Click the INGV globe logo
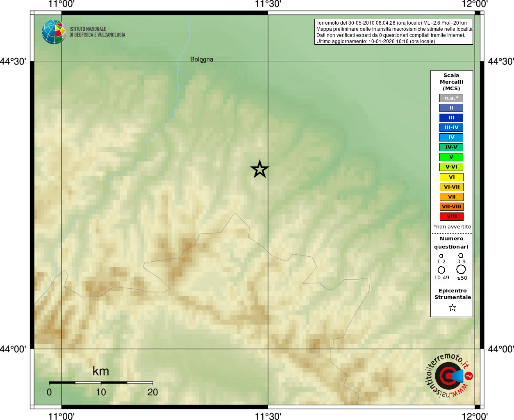 pos(54,32)
